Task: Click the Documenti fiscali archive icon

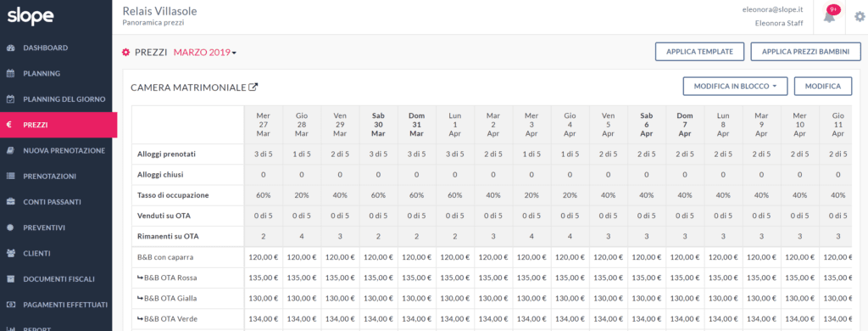Action: [x=10, y=279]
